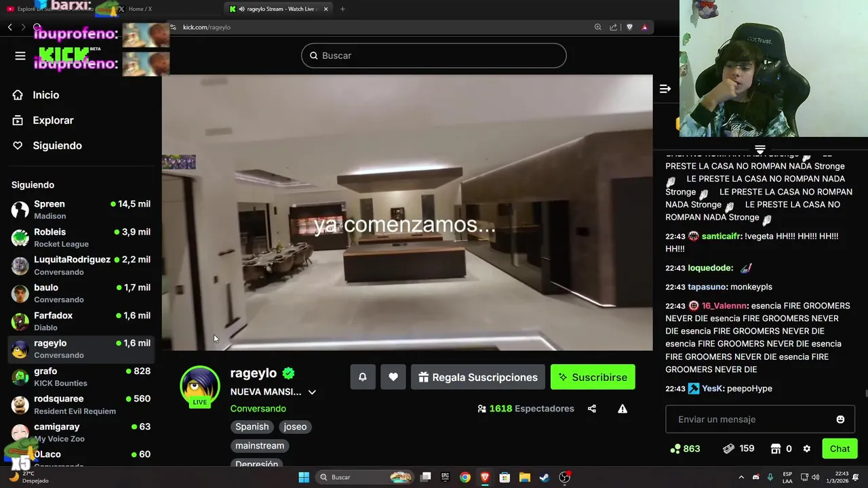The width and height of the screenshot is (868, 488).
Task: Click username tapasuno in chat
Action: [707, 287]
